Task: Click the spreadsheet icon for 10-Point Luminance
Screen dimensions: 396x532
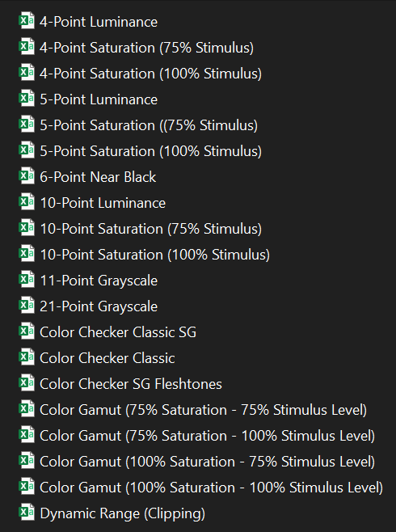Action: click(27, 202)
